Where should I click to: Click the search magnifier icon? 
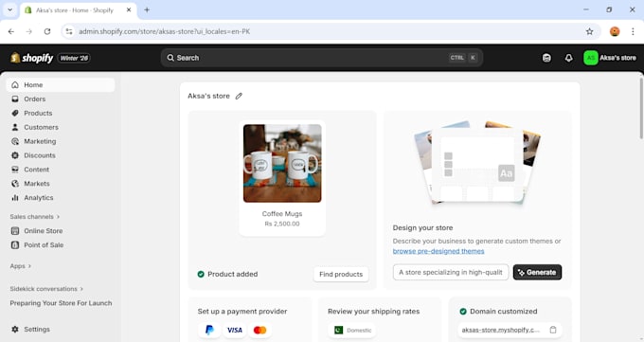[170, 58]
